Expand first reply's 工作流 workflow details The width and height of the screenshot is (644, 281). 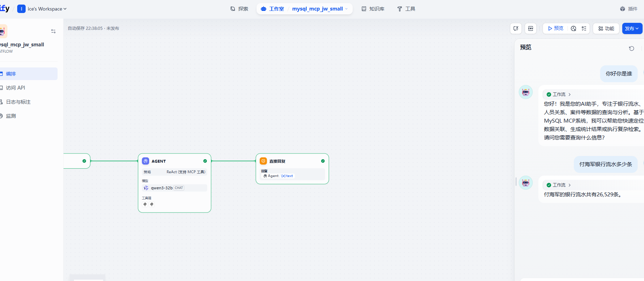pyautogui.click(x=559, y=94)
